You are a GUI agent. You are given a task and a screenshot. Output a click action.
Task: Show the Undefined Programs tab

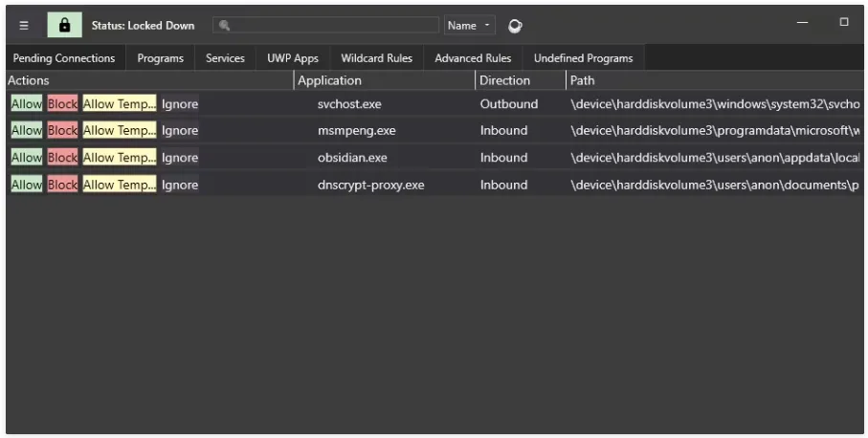584,58
